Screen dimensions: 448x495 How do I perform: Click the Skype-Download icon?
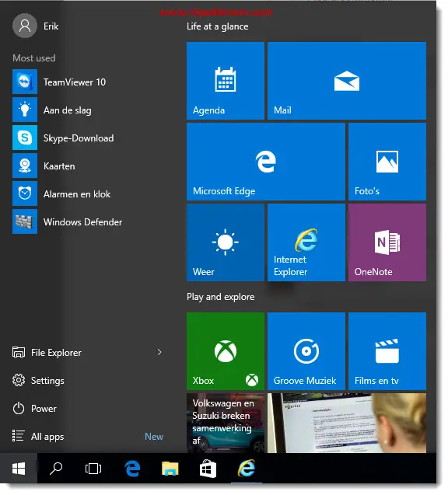tap(25, 138)
